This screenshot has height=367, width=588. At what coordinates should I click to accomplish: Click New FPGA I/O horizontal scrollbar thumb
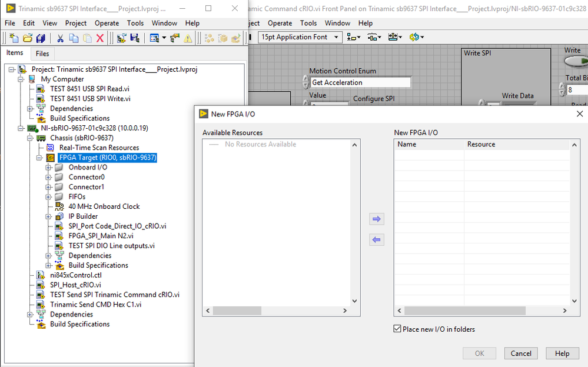465,311
